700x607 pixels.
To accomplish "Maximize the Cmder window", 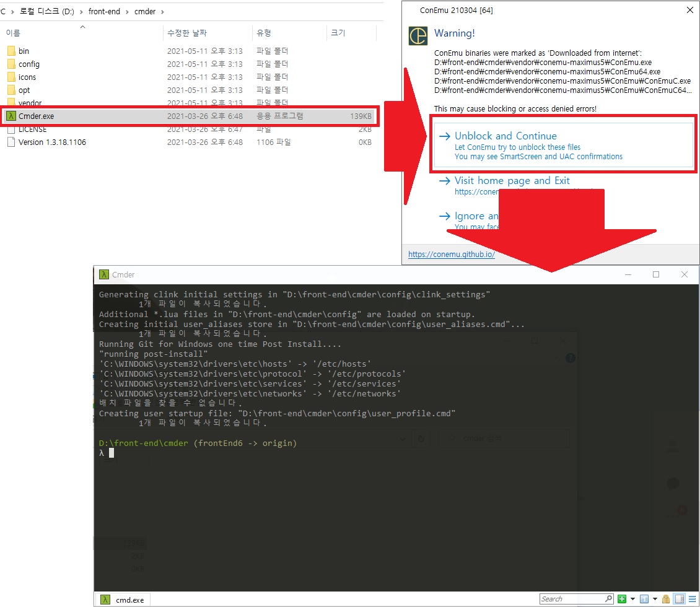I will click(656, 274).
